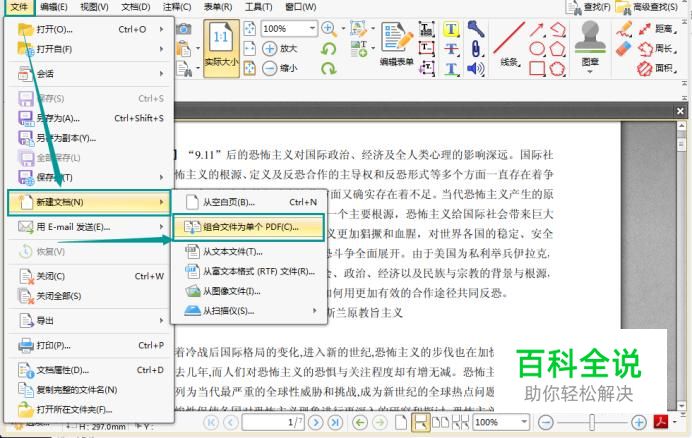Choose 复制完整的文件名(N)
Image resolution: width=692 pixels, height=438 pixels.
(x=88, y=389)
